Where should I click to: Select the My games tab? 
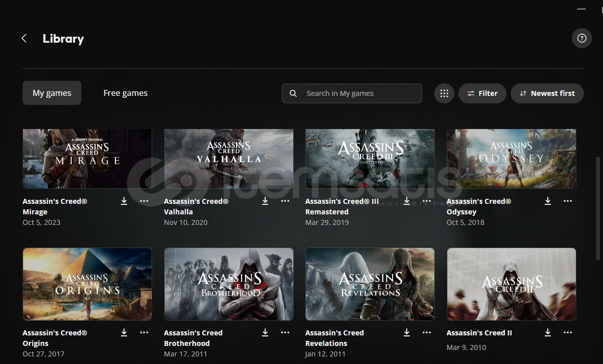52,93
